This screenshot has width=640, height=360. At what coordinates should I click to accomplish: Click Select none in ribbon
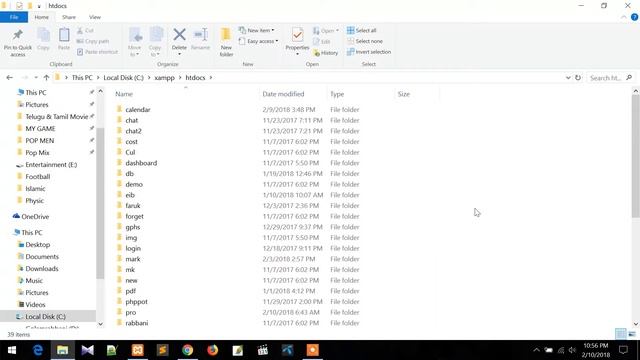[365, 41]
